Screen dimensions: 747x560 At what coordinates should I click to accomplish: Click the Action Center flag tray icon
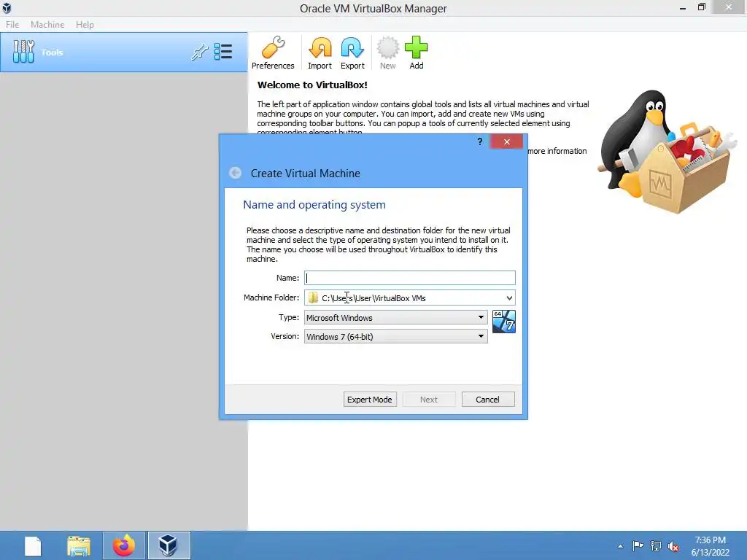click(638, 545)
